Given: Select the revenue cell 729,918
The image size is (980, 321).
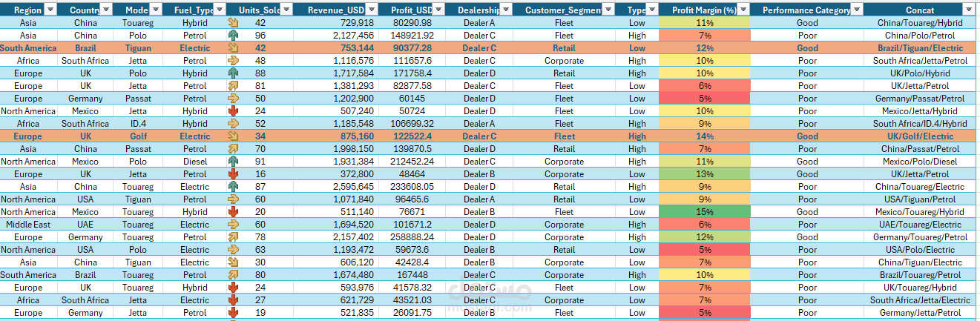Looking at the screenshot, I should [x=337, y=23].
